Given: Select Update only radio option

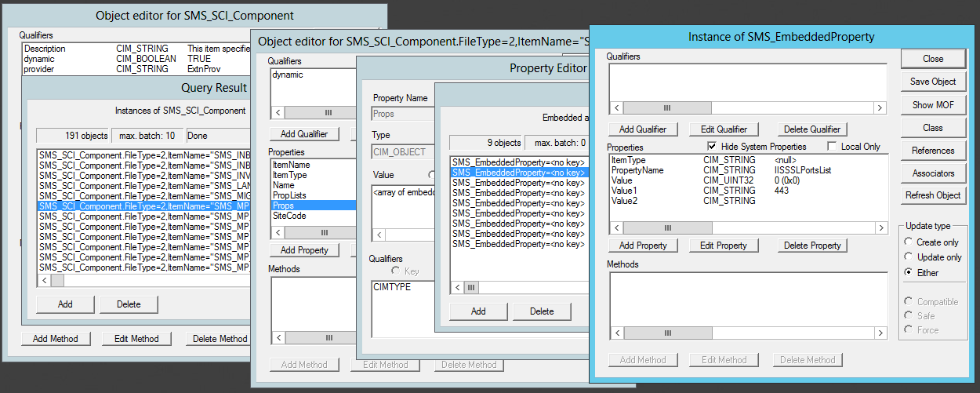Looking at the screenshot, I should click(909, 257).
